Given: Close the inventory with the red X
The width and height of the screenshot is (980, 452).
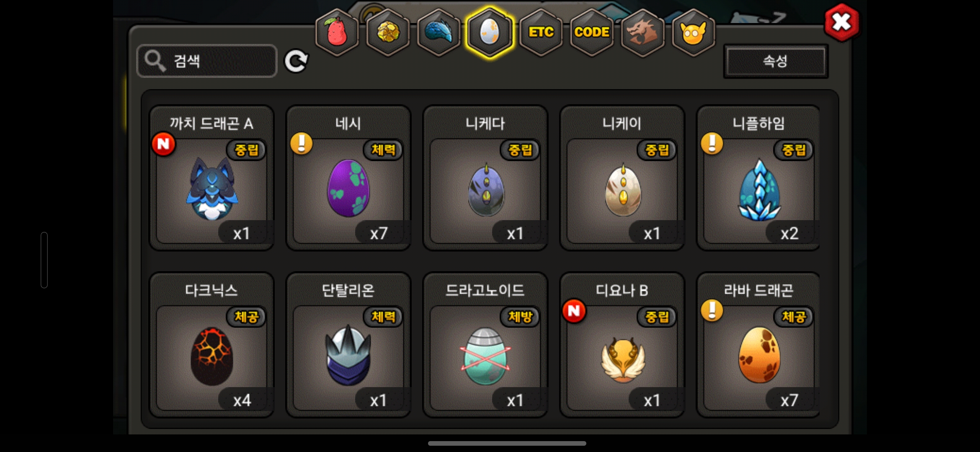Looking at the screenshot, I should (x=841, y=22).
